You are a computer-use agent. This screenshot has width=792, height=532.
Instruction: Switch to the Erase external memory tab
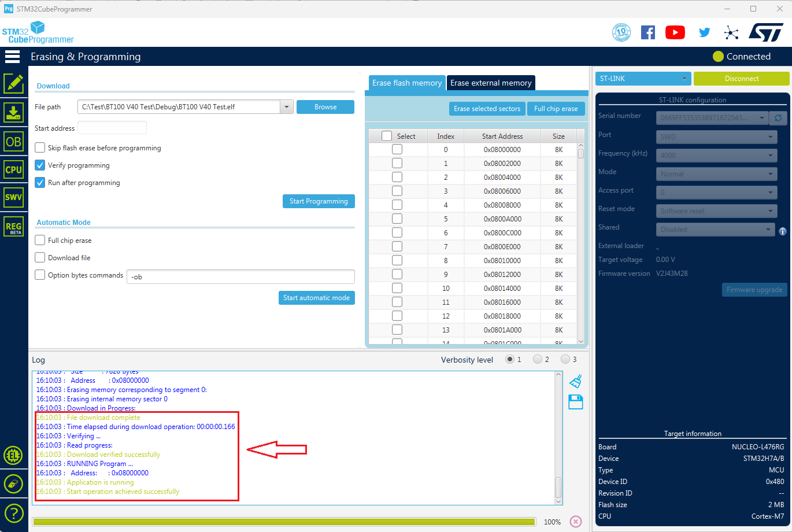pyautogui.click(x=490, y=83)
